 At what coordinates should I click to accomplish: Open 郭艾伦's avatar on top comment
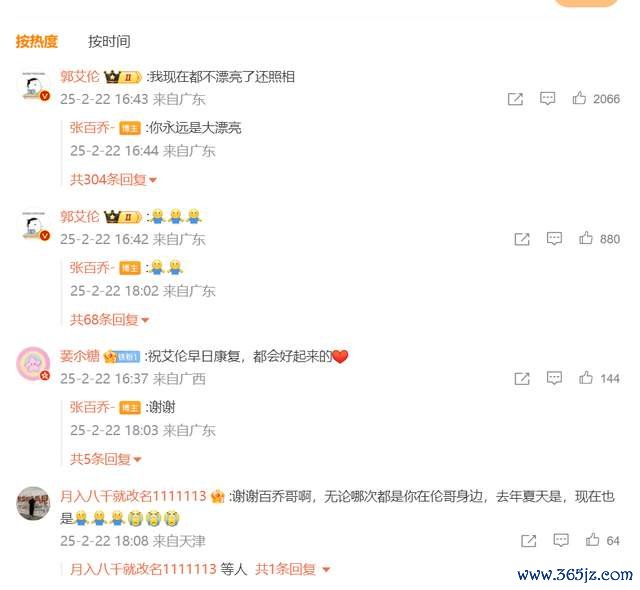tap(34, 86)
